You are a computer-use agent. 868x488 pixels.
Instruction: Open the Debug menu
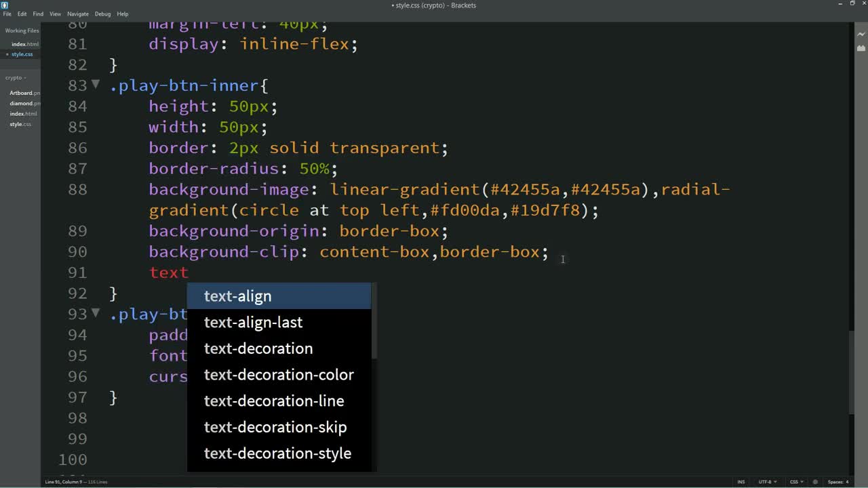pyautogui.click(x=102, y=14)
